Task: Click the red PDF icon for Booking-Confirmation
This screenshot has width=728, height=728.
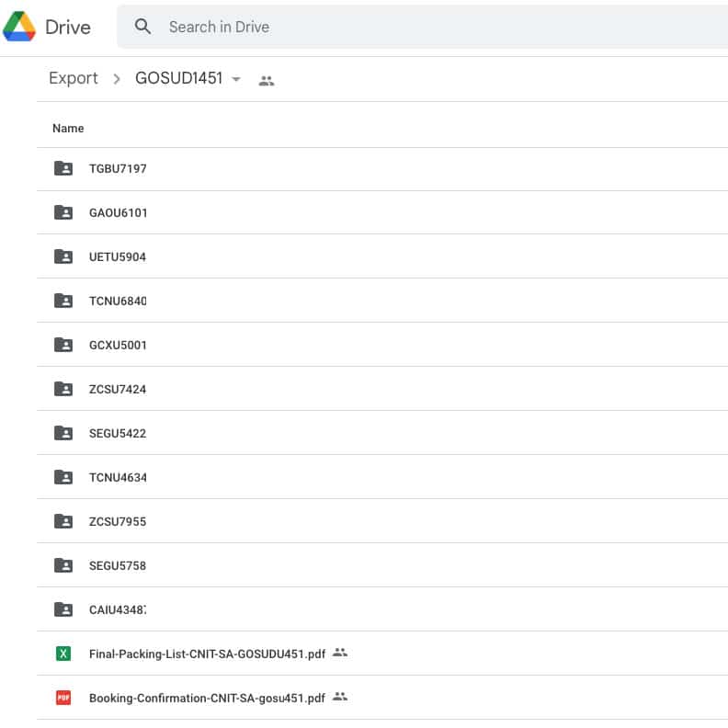Action: coord(63,698)
